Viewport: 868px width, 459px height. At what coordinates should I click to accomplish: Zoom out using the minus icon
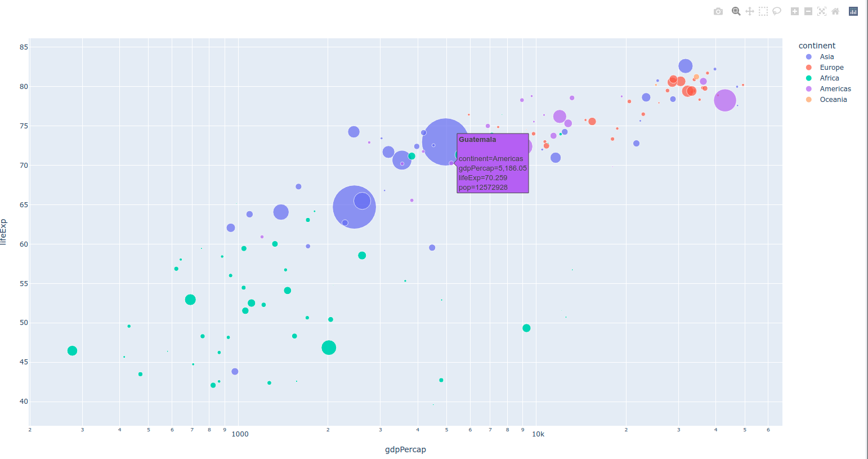[x=808, y=11]
